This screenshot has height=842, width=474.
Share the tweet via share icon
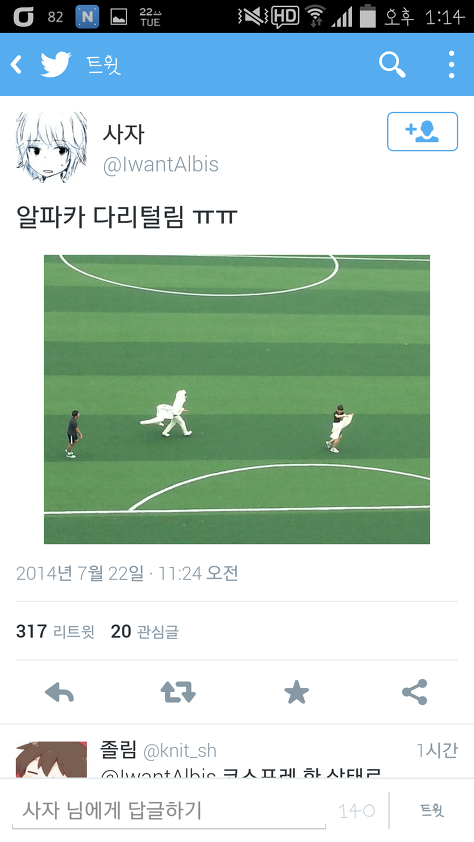[x=415, y=692]
